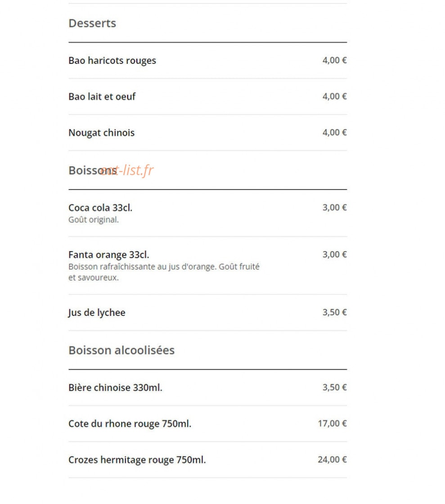Click the Desserts section heading
Viewport: 445px width, 504px height.
(92, 23)
